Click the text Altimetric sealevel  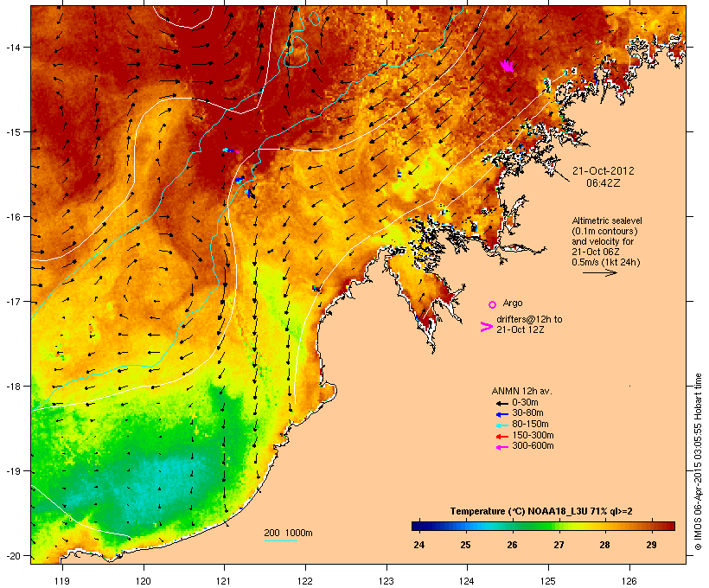607,220
